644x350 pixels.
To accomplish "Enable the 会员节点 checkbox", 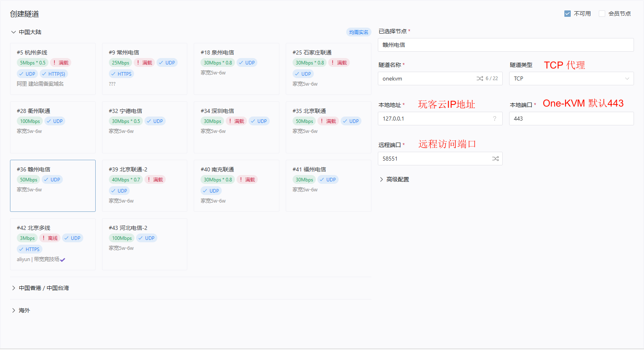I will tap(602, 14).
